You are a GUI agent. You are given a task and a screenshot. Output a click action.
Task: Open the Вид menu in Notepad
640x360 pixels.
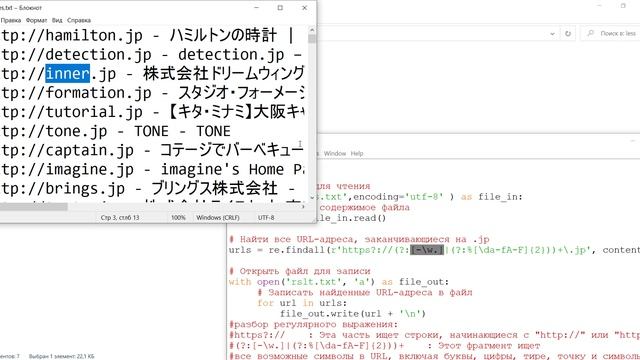[x=57, y=20]
